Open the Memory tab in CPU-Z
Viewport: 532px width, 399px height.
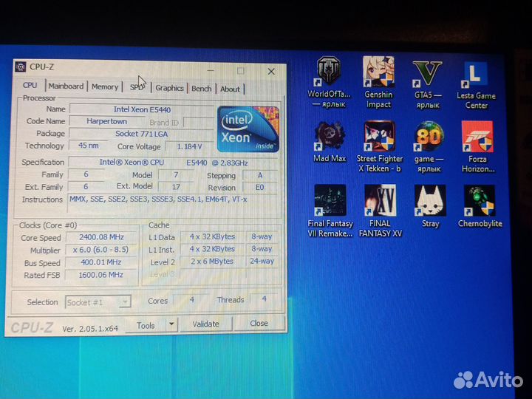coord(105,87)
